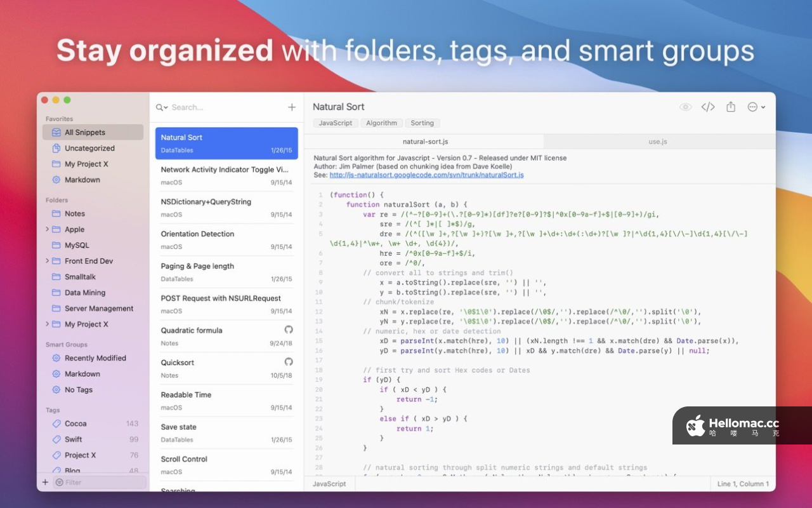Click the sidebar Filter field

tap(100, 483)
